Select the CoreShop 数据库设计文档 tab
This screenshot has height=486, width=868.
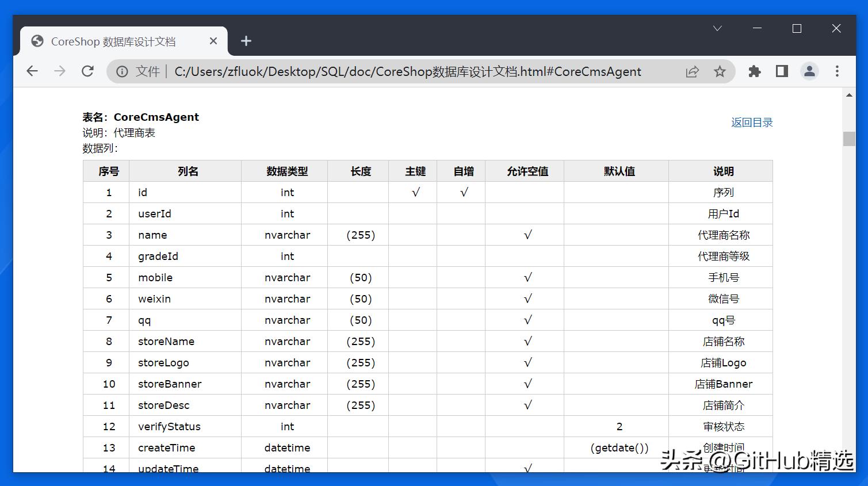coord(115,41)
